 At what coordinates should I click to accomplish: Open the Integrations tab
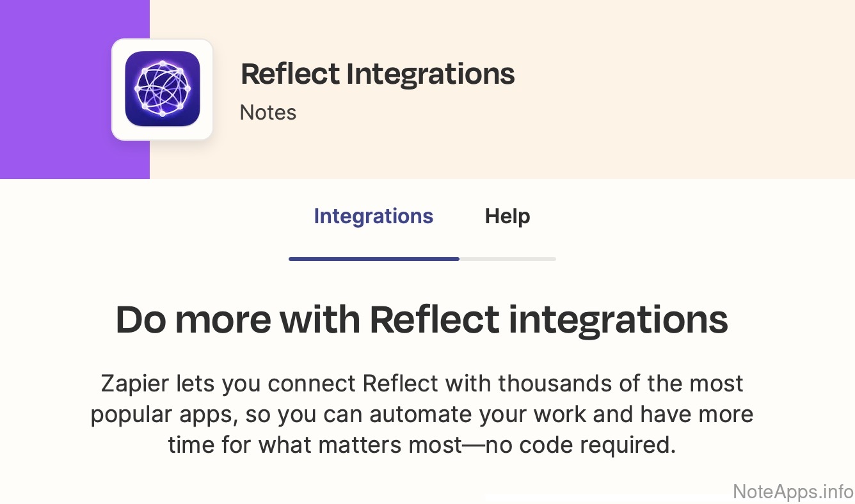[373, 216]
